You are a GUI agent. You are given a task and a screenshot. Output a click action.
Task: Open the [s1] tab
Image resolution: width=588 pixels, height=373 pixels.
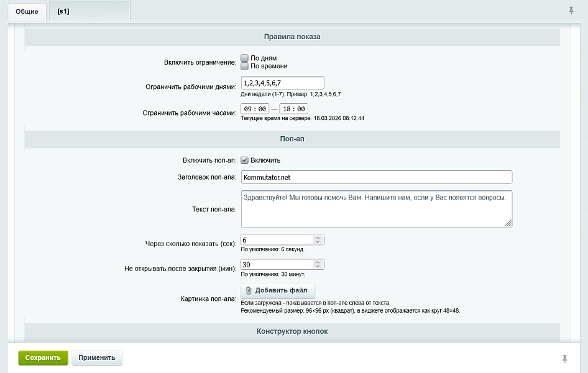pyautogui.click(x=63, y=12)
